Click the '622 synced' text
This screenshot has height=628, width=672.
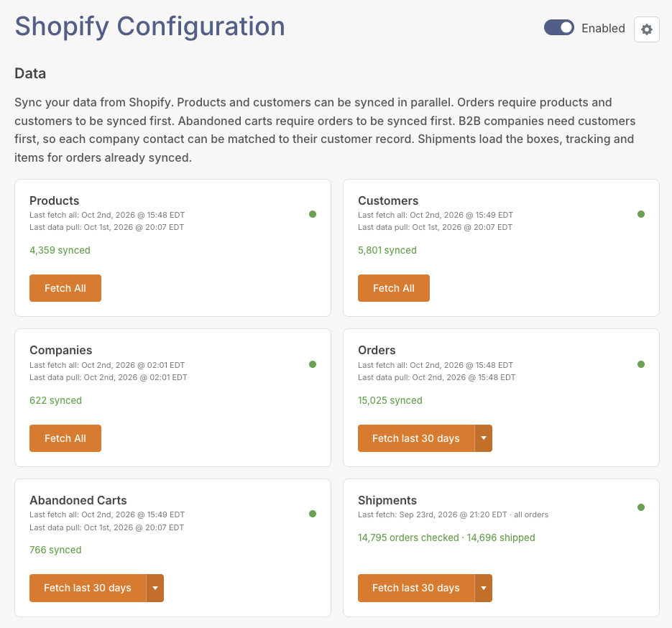pos(56,400)
